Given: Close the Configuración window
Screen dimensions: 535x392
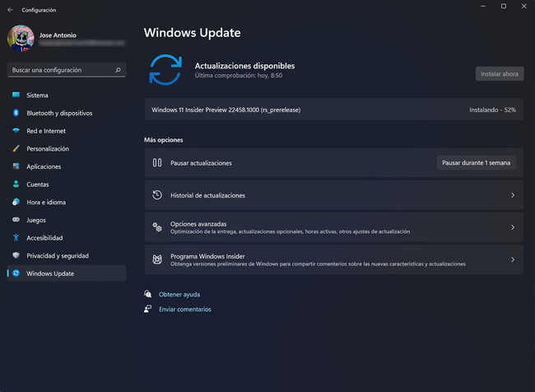Looking at the screenshot, I should [x=524, y=6].
